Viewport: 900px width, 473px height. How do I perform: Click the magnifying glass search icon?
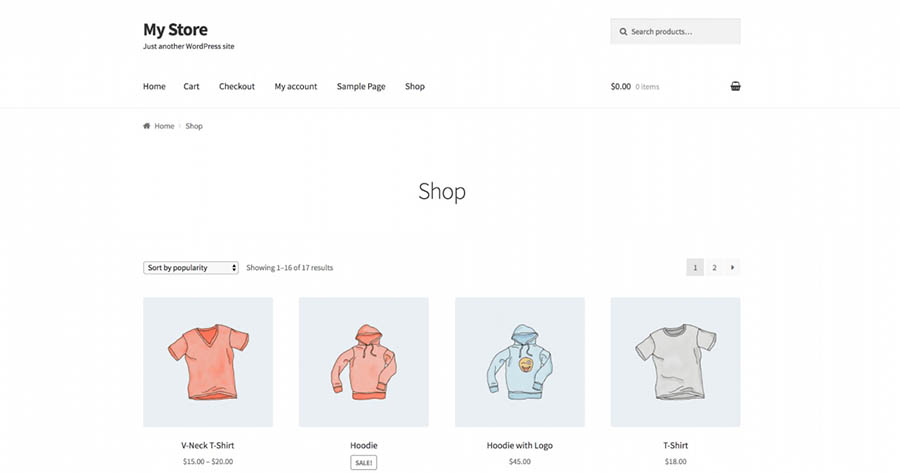click(x=623, y=32)
